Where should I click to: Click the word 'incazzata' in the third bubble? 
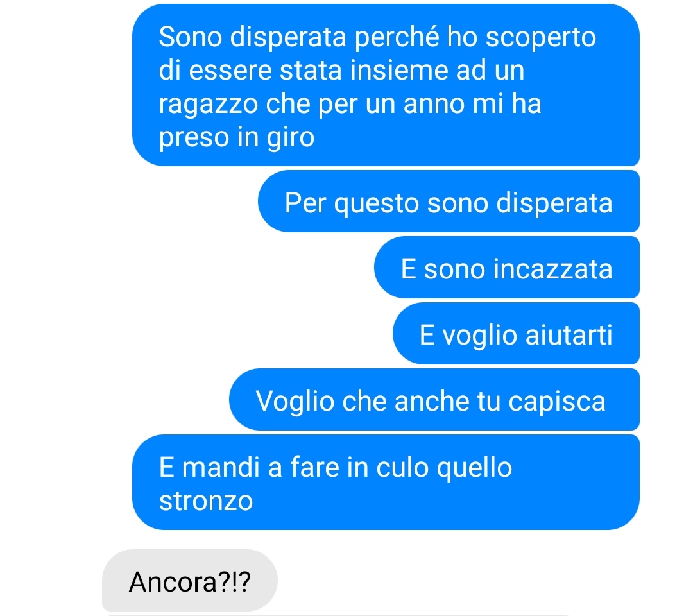coord(552,269)
